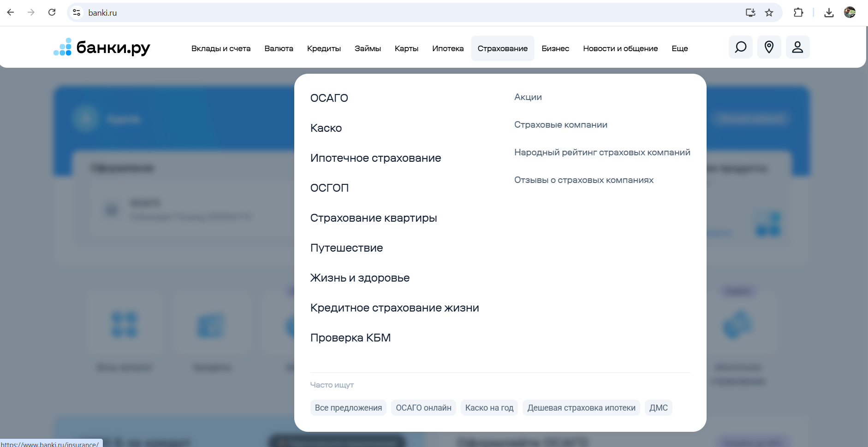Open the Вклады и счета menu
Screen dimensions: 868x447
click(x=221, y=48)
